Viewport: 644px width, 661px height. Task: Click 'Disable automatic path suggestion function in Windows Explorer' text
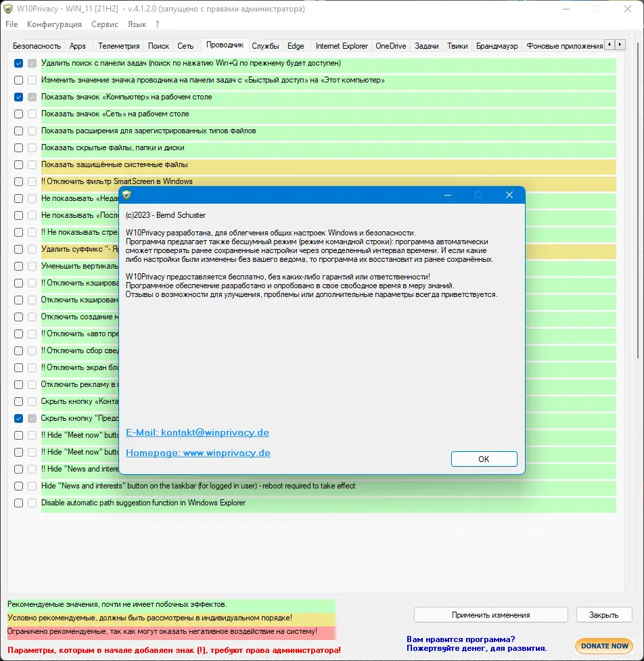(x=143, y=503)
